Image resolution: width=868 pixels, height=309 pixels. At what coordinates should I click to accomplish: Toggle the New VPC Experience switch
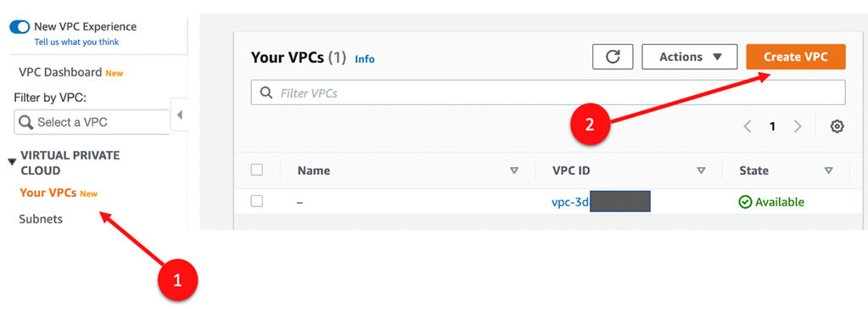pyautogui.click(x=20, y=26)
